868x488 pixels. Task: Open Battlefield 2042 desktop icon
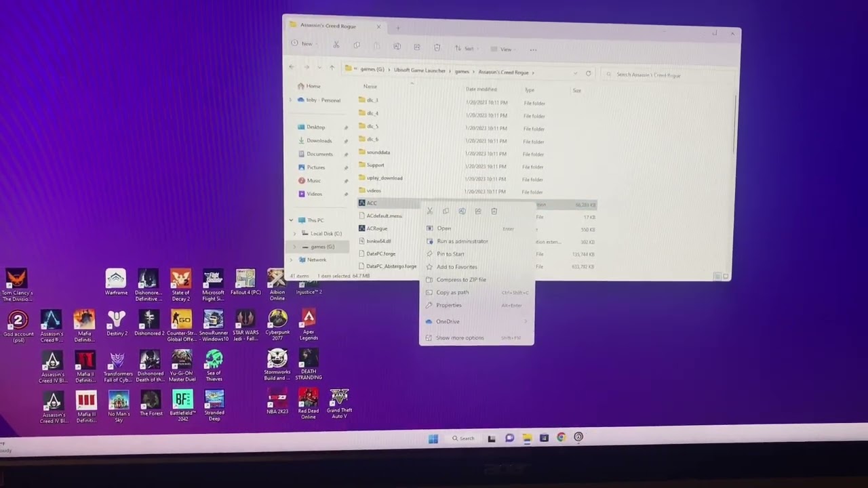point(182,406)
